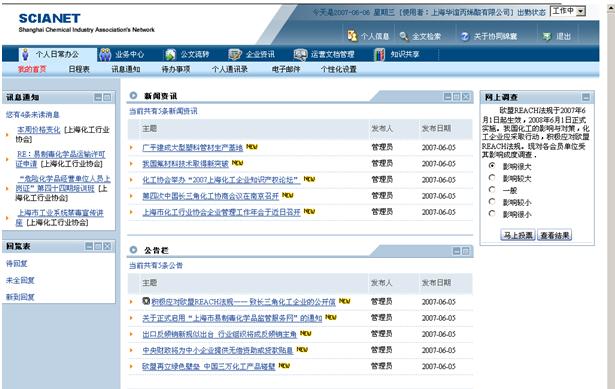
Task: Open the 新到回复 link
Action: click(x=20, y=297)
